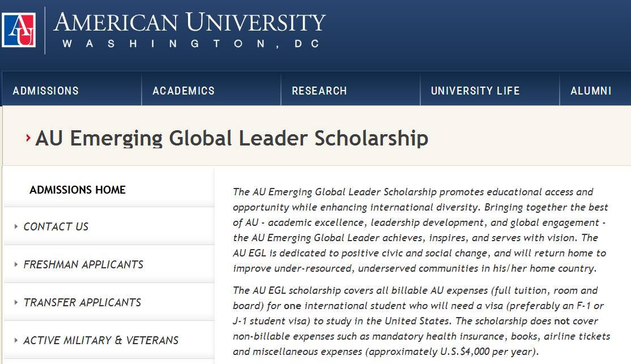Screen dimensions: 631x364
Task: Open the Alumni navigation item
Action: (x=591, y=91)
